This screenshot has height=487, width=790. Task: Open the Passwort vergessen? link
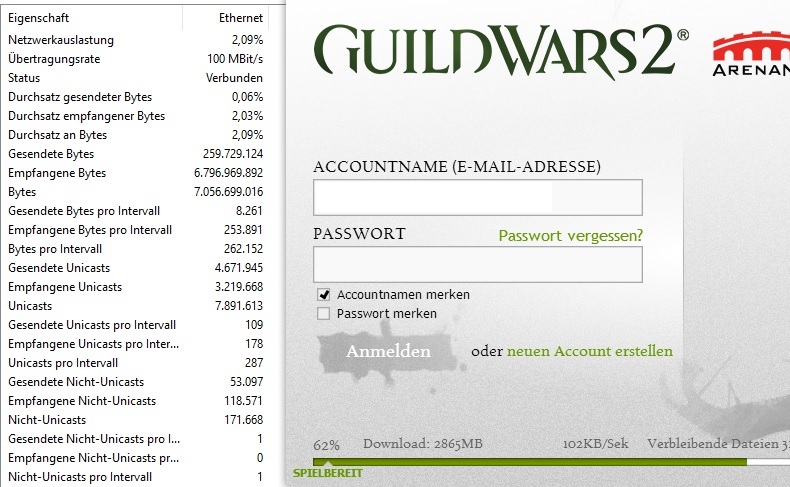(x=570, y=236)
